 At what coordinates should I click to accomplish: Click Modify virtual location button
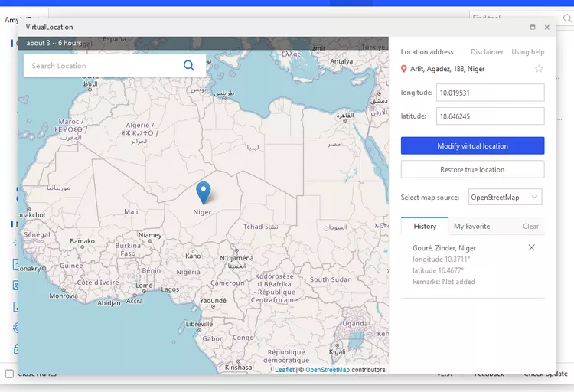(472, 145)
